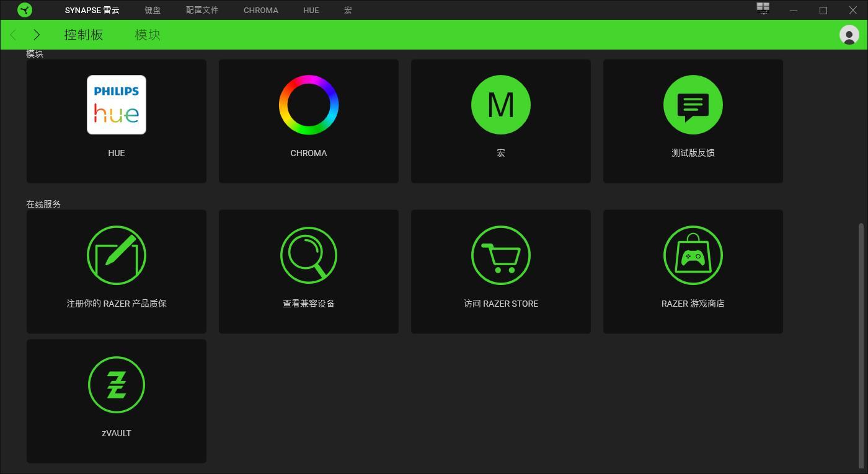Open the zVAULT icon tile
Viewport: 868px width, 474px height.
click(x=117, y=385)
